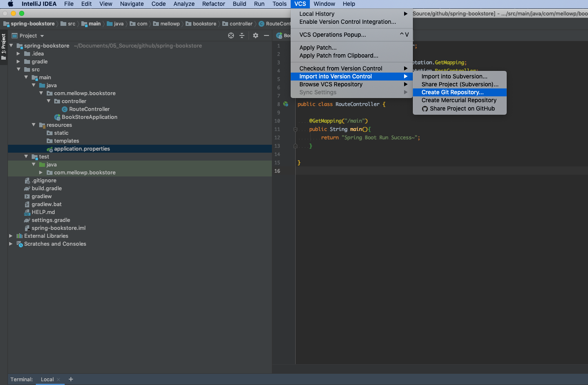Click the run gutter icon beside line 8
The height and width of the screenshot is (385, 588).
pyautogui.click(x=286, y=104)
